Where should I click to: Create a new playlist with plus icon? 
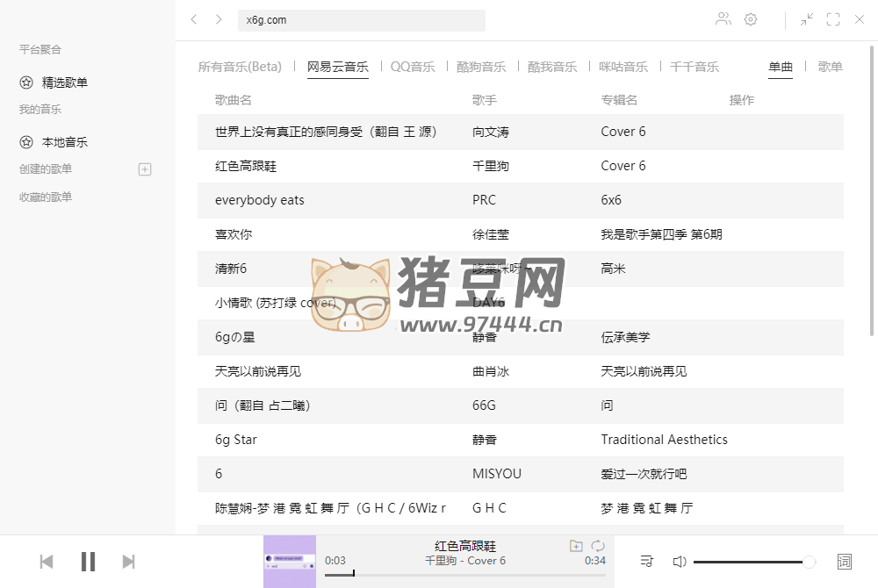tap(146, 169)
